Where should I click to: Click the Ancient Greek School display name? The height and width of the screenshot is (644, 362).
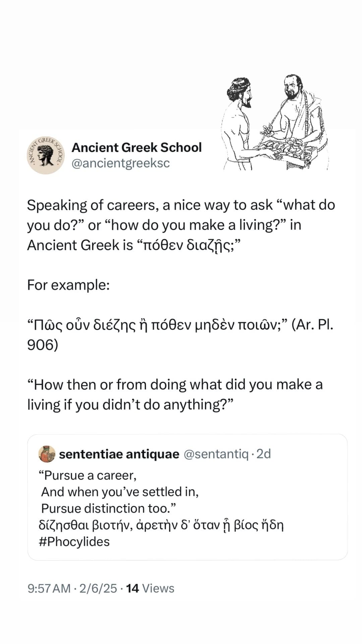(137, 147)
